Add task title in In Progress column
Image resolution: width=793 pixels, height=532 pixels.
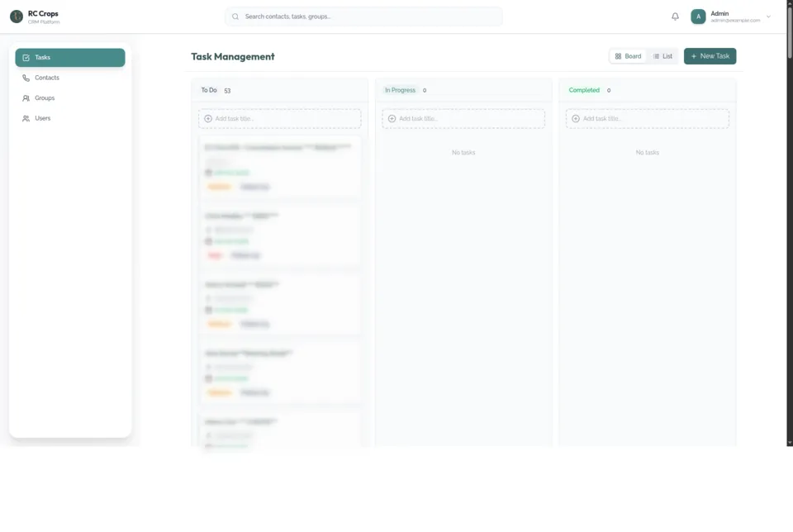pos(463,119)
